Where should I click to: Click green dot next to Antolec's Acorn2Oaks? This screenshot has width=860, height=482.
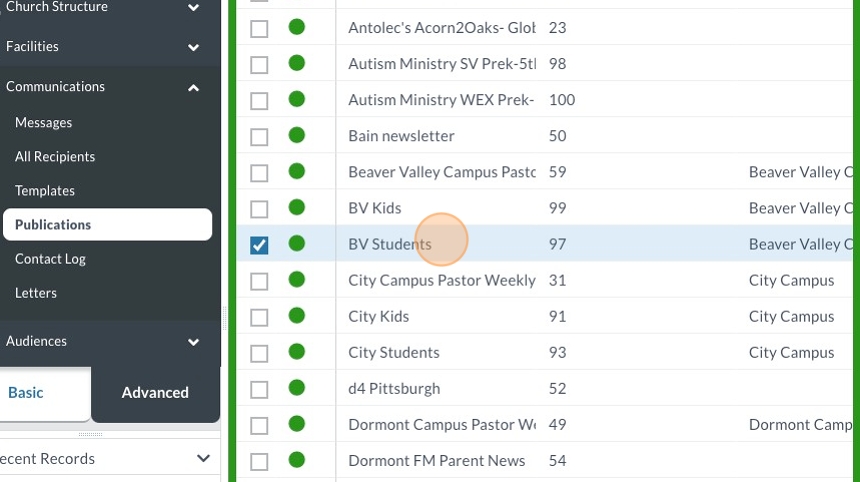point(297,27)
